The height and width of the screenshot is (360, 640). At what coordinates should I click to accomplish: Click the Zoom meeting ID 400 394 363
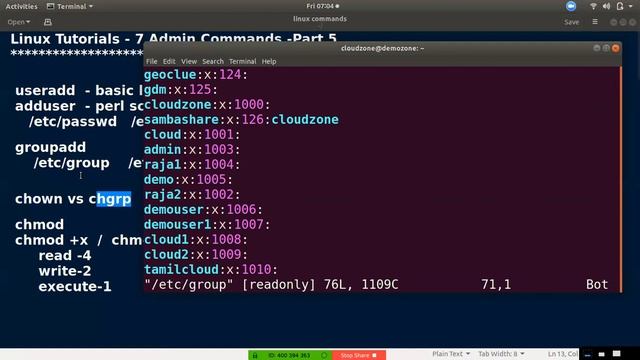click(289, 356)
